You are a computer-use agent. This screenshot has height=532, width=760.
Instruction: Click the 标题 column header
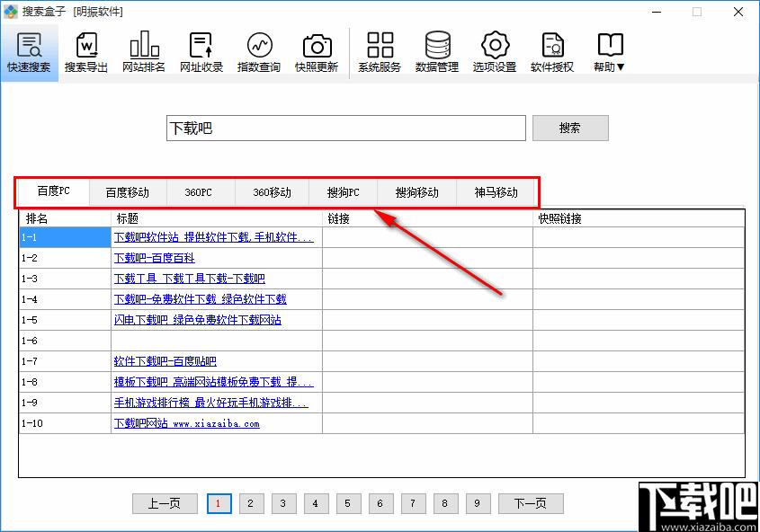[217, 218]
